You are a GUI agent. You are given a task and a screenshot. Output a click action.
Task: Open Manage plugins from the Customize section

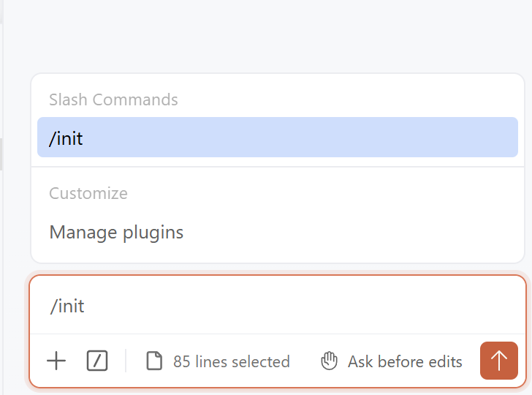coord(116,233)
